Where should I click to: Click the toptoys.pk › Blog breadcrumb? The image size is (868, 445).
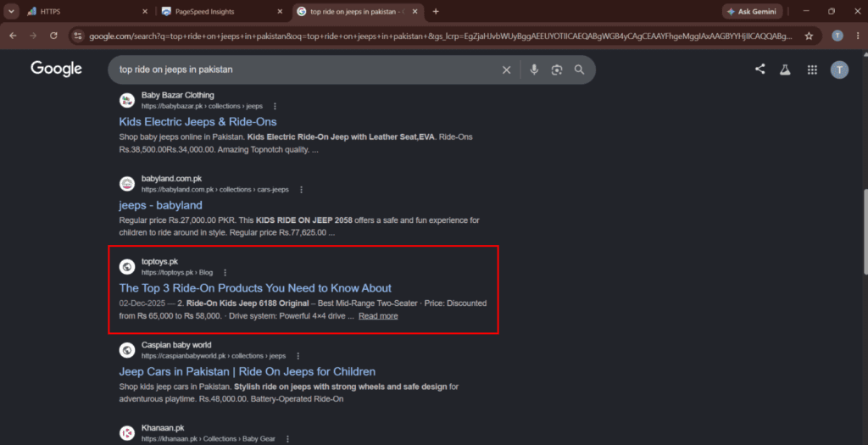click(177, 272)
